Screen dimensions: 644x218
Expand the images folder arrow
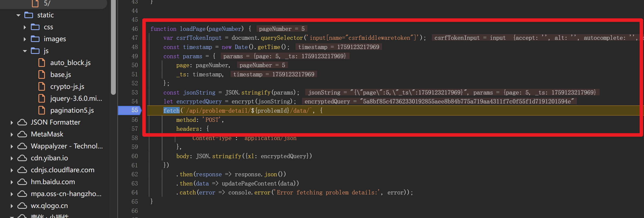pos(25,39)
